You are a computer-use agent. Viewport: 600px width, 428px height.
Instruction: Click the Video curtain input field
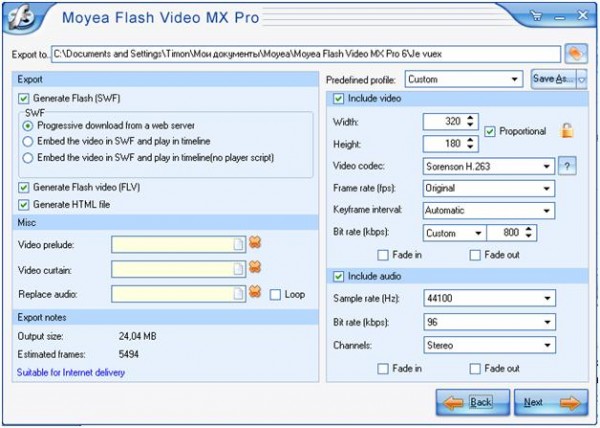[178, 269]
